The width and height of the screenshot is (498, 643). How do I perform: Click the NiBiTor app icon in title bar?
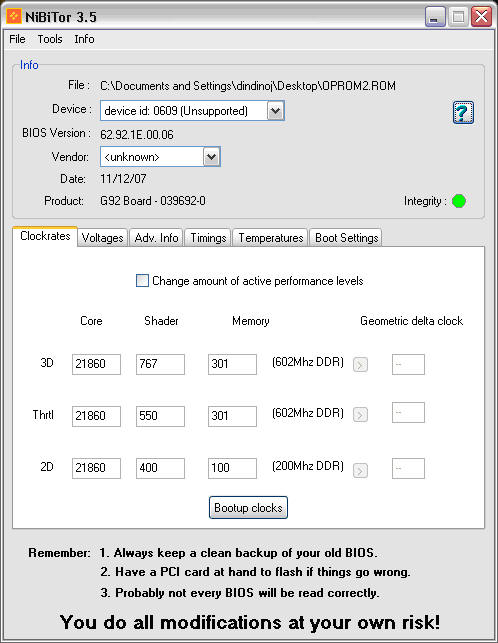pos(14,16)
